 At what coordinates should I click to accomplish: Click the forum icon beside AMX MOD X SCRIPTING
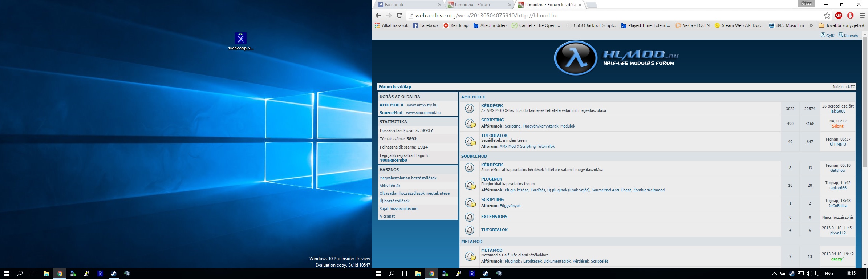[x=470, y=124]
